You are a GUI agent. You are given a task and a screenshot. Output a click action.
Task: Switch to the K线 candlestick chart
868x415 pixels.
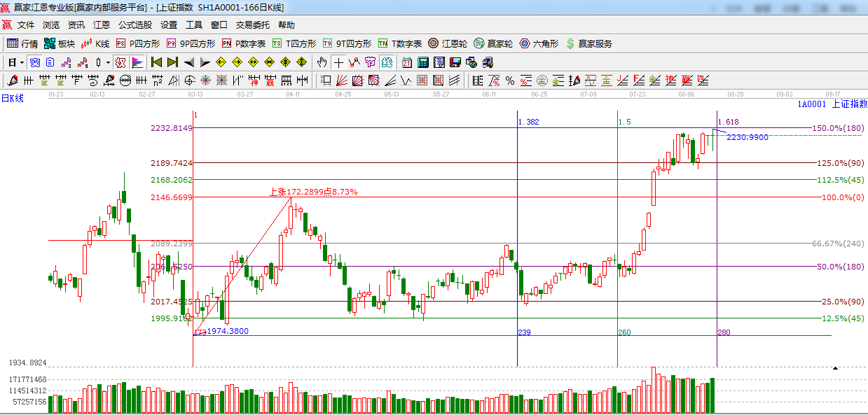[x=95, y=43]
